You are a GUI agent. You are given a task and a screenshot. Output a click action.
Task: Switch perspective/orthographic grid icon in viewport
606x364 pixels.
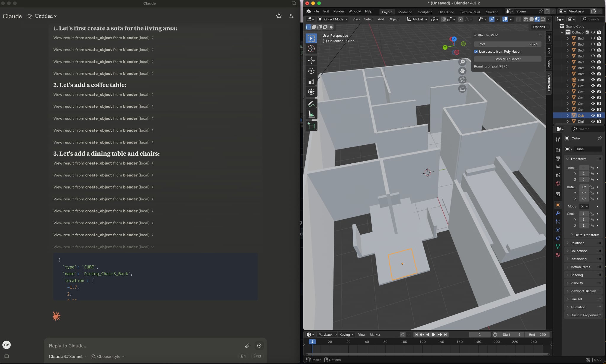pos(462,88)
